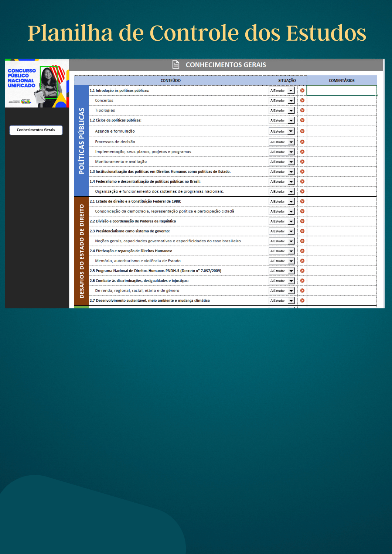This screenshot has width=392, height=554.
Task: Click the Conhecimentos Gerais sidebar button
Action: click(36, 130)
